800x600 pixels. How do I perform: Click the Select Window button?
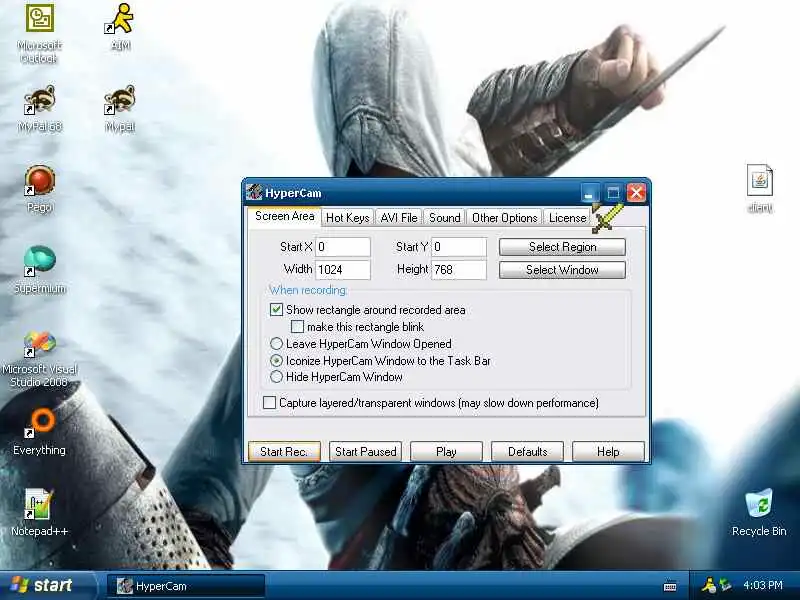pos(562,270)
